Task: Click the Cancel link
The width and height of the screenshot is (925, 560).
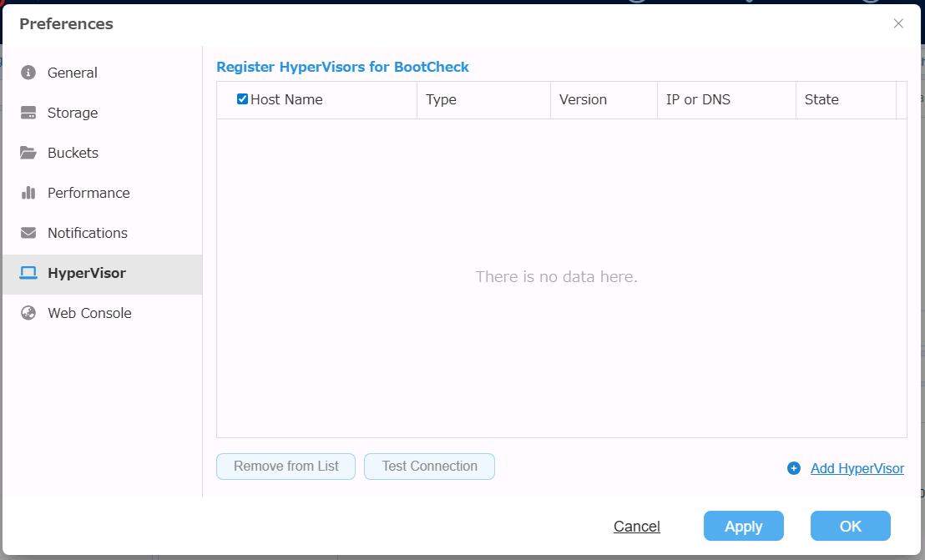Action: (x=637, y=526)
